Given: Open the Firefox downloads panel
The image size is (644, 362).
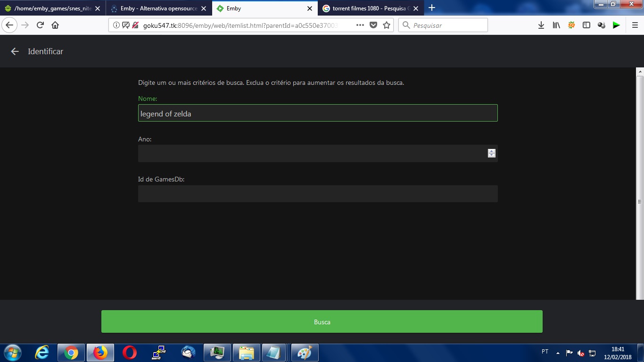Looking at the screenshot, I should click(x=541, y=25).
